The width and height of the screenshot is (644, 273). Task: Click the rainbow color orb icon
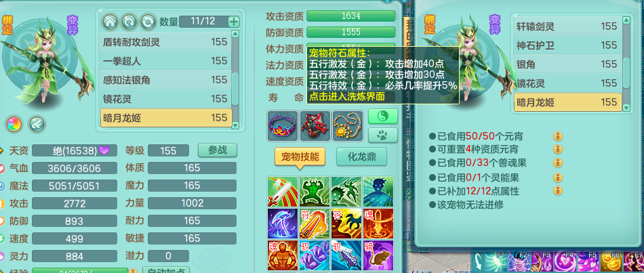(x=14, y=124)
